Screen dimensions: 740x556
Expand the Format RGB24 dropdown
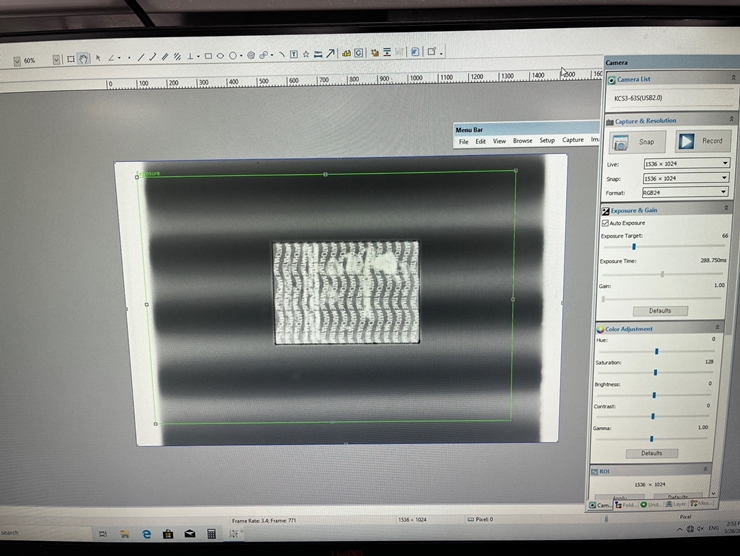(x=685, y=191)
